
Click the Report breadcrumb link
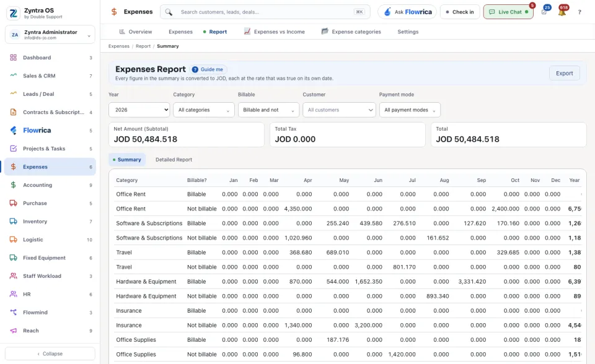143,46
